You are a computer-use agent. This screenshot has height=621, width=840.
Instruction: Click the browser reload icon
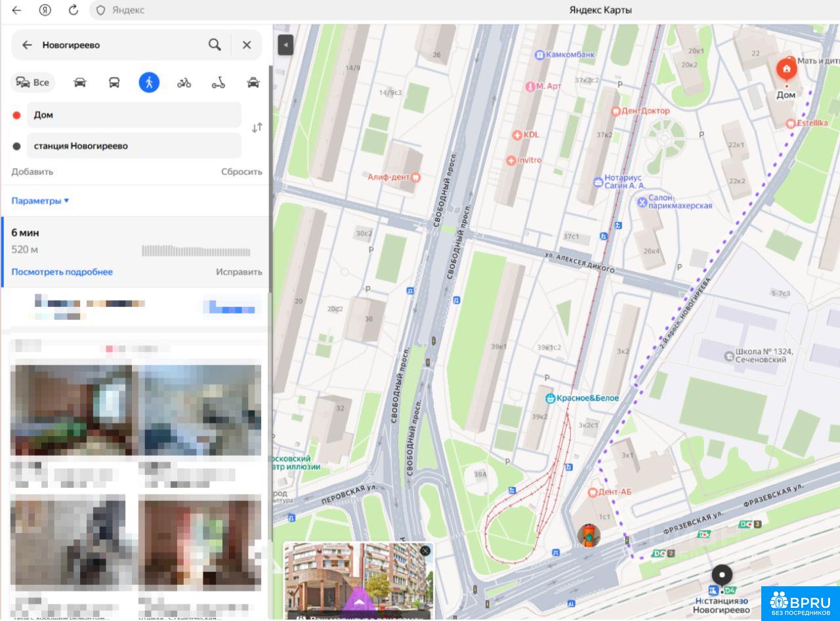tap(73, 10)
